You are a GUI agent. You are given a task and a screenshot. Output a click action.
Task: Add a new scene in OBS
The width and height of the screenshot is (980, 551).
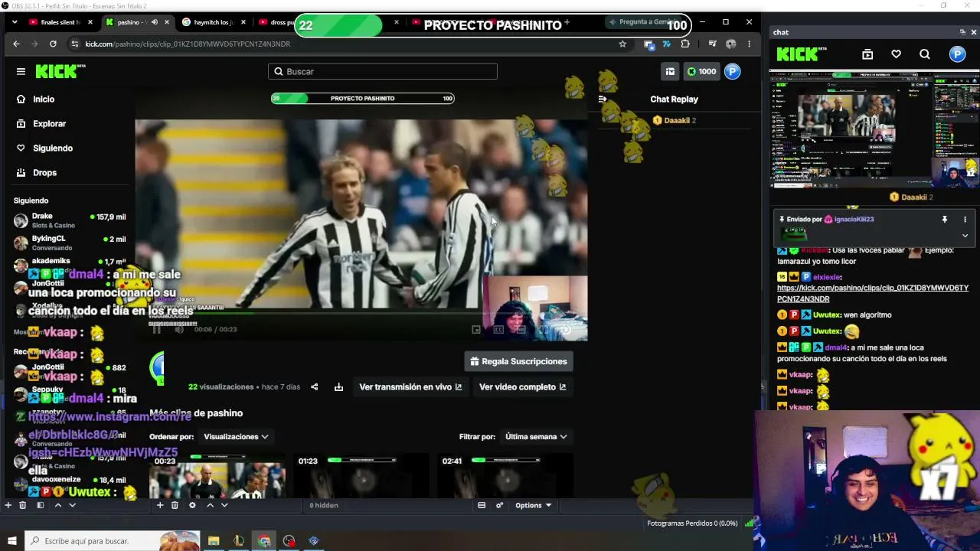click(8, 505)
